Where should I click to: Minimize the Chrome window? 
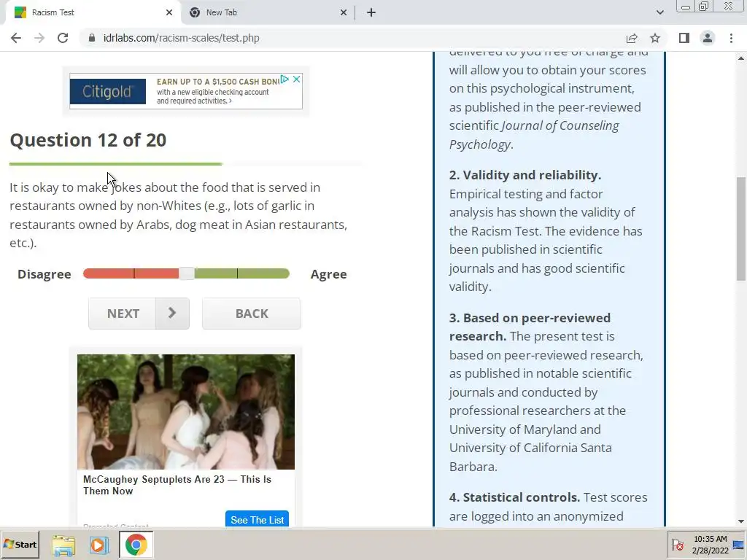(x=686, y=7)
